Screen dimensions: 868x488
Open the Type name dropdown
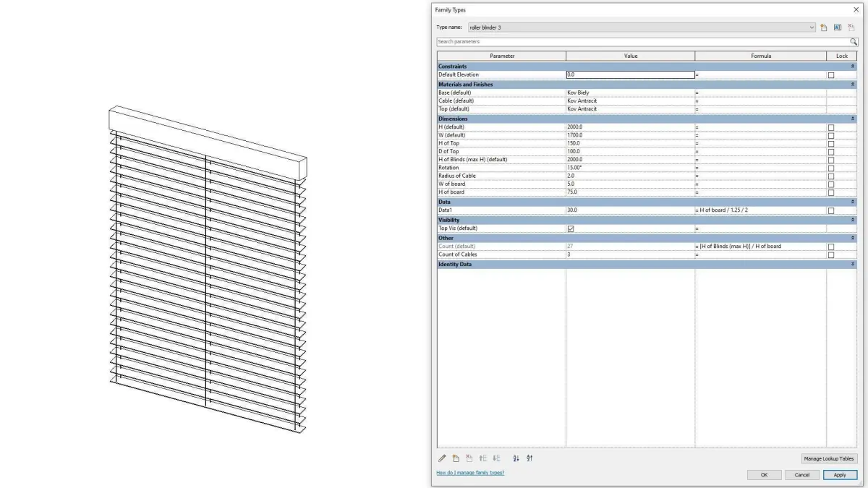pos(812,27)
